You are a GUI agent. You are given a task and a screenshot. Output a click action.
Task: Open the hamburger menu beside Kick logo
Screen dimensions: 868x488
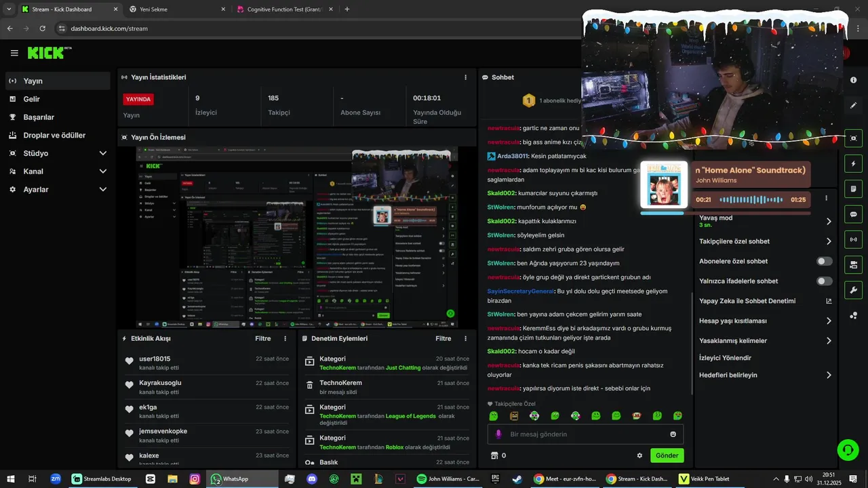pos(14,53)
